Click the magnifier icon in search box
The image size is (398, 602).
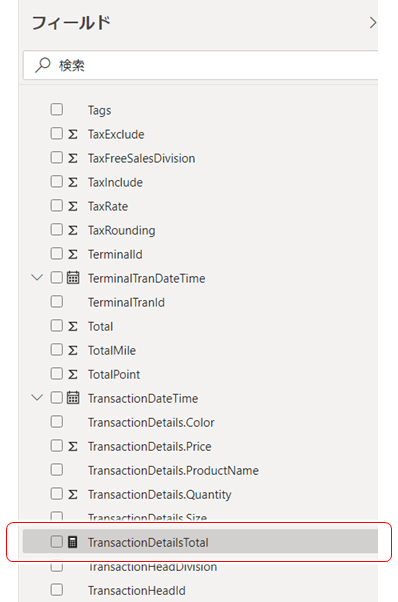43,65
